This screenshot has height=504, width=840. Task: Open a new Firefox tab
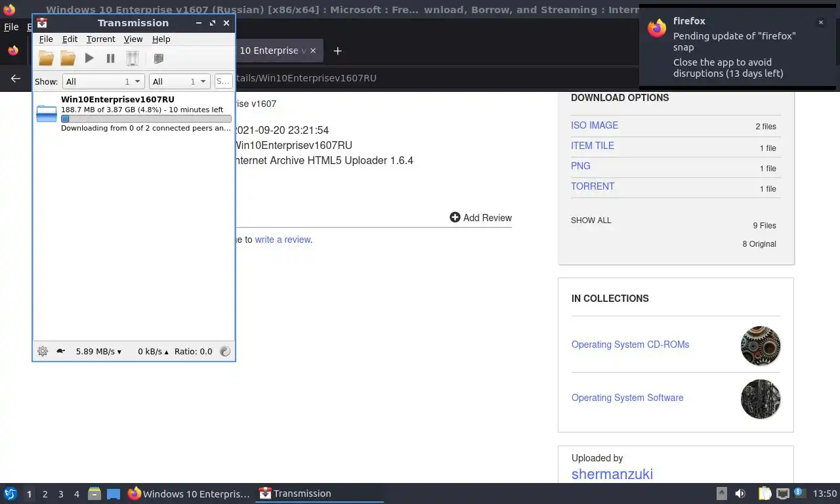pyautogui.click(x=337, y=51)
